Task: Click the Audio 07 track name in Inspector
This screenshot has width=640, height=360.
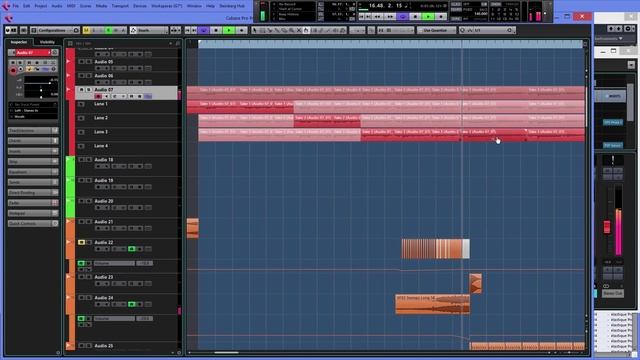Action: pyautogui.click(x=32, y=53)
